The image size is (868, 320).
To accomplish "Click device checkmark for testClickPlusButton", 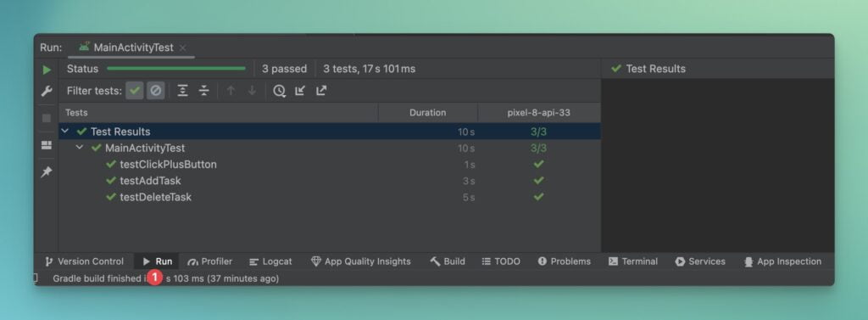I will (x=538, y=165).
